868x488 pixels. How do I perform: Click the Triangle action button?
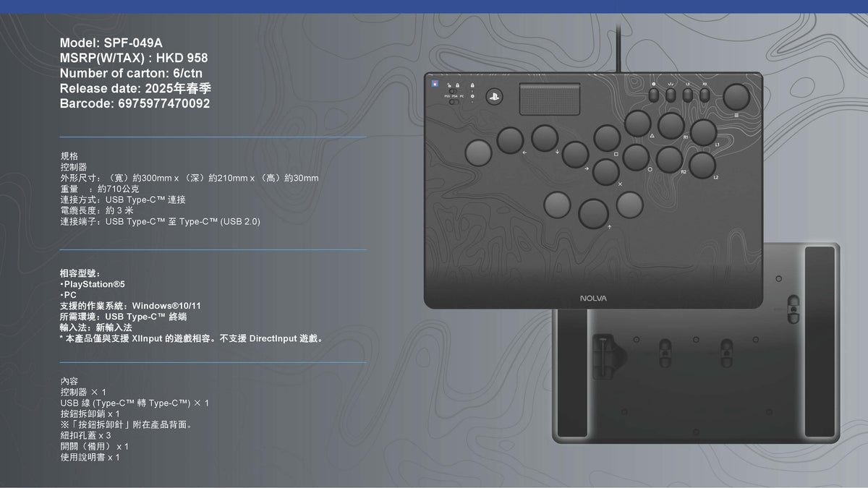pos(638,123)
